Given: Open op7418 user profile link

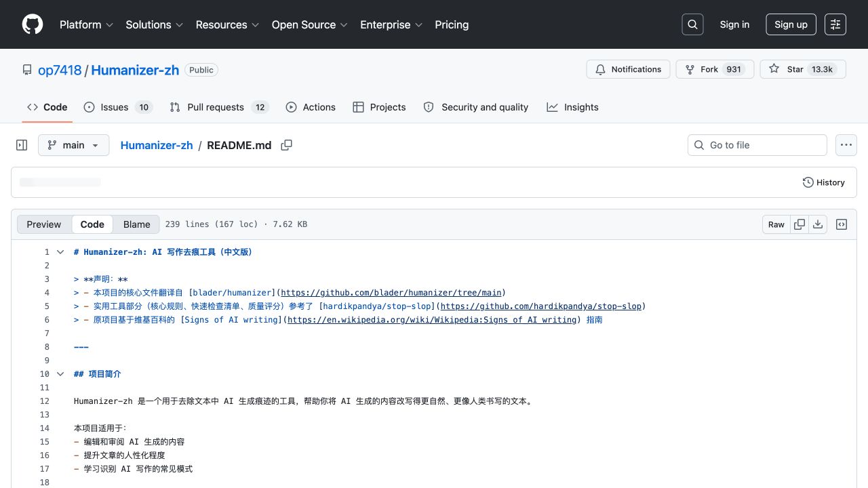Looking at the screenshot, I should point(60,70).
